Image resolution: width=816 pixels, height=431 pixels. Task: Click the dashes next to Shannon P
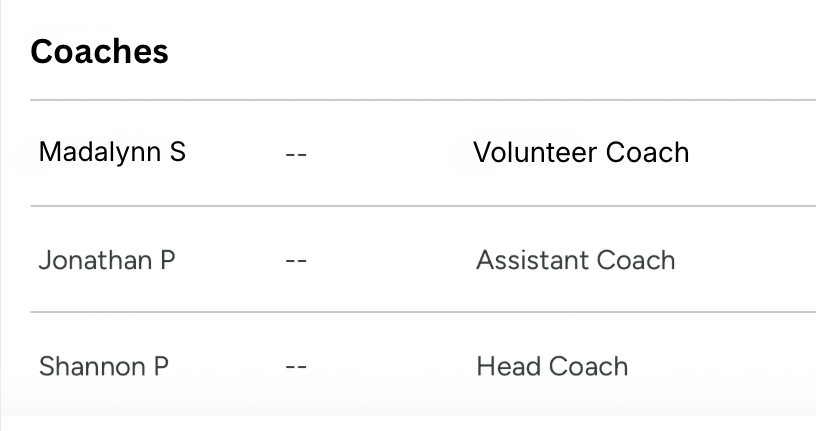click(295, 368)
